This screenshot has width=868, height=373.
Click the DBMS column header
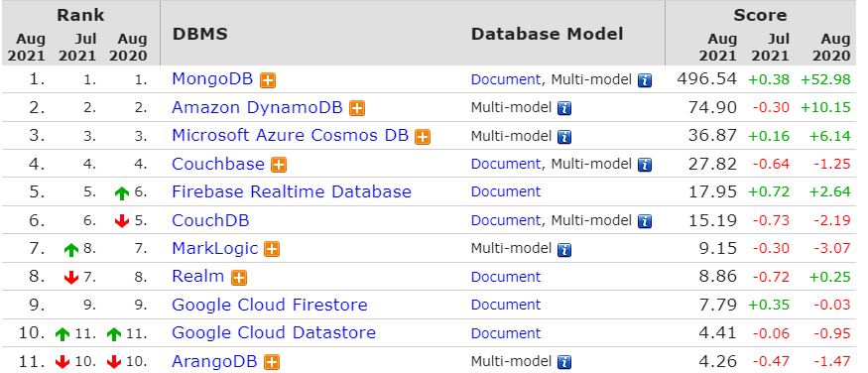(199, 35)
